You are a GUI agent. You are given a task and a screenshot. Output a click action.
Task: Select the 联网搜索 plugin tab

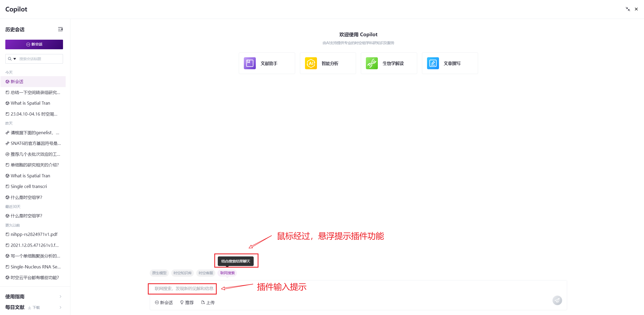[x=227, y=273]
